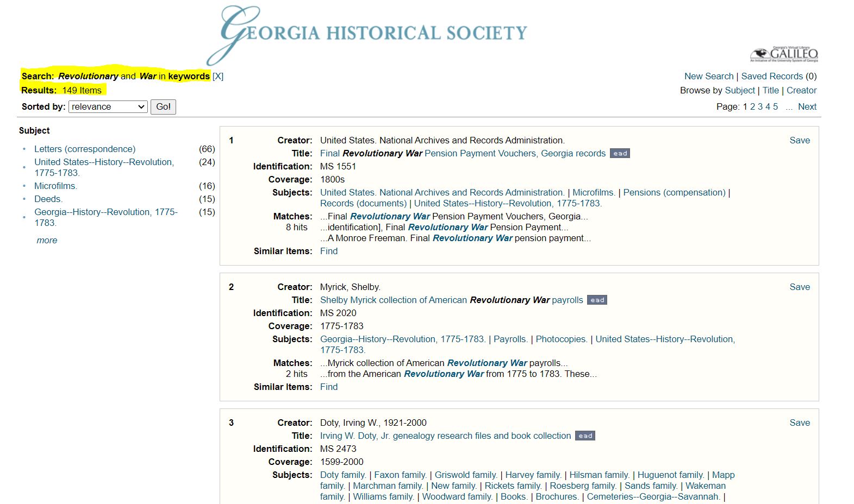Open Harvey family. subject

coord(533,475)
